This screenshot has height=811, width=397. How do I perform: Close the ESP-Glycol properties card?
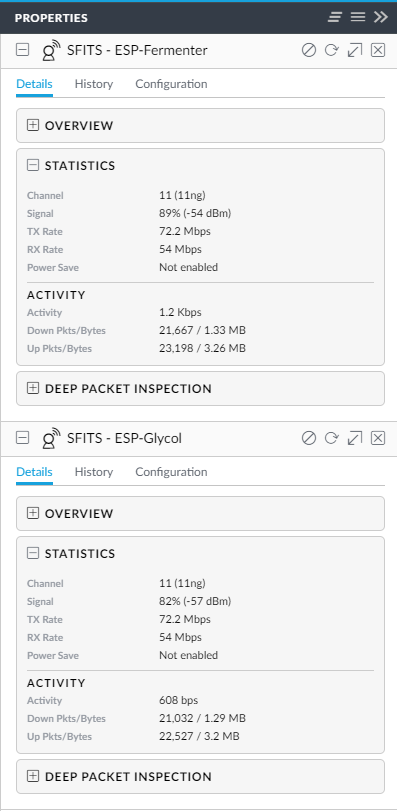378,438
